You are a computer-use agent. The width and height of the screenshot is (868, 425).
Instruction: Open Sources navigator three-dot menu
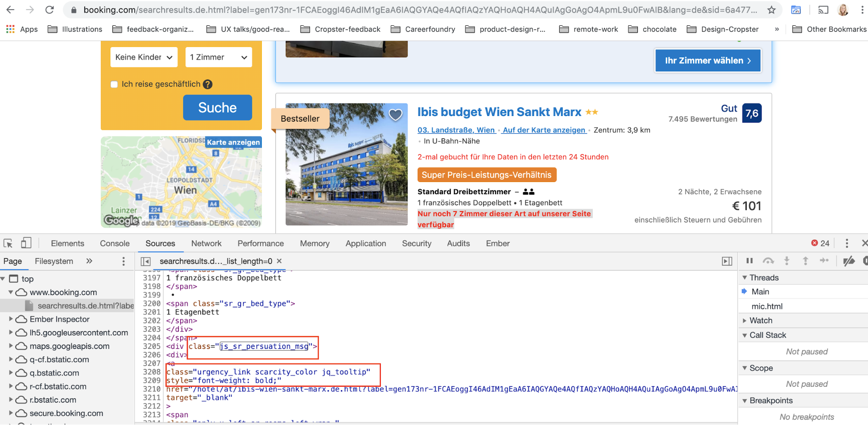tap(123, 261)
